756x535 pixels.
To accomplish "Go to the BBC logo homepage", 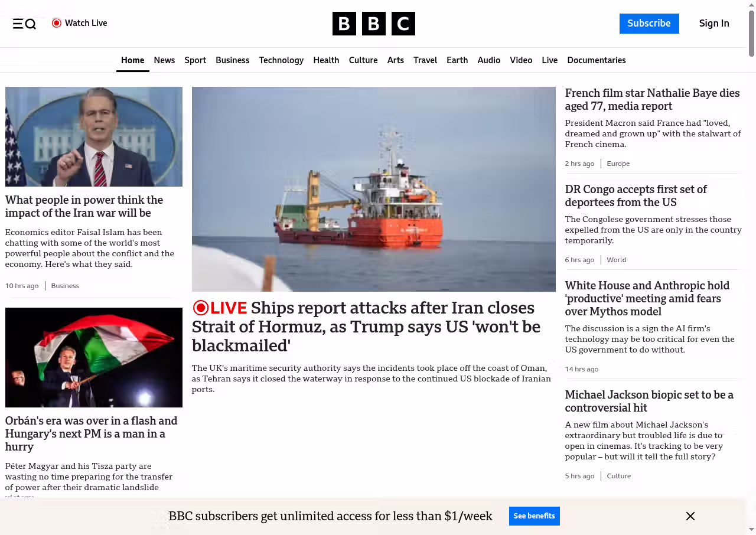I will click(x=374, y=24).
